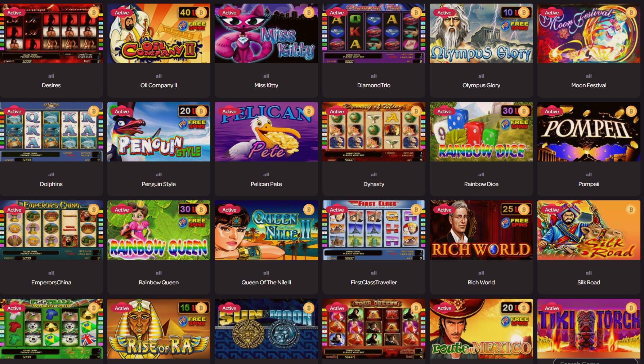This screenshot has width=644, height=364.
Task: Click the Bitcoin icon on Silk Road
Action: [x=631, y=210]
